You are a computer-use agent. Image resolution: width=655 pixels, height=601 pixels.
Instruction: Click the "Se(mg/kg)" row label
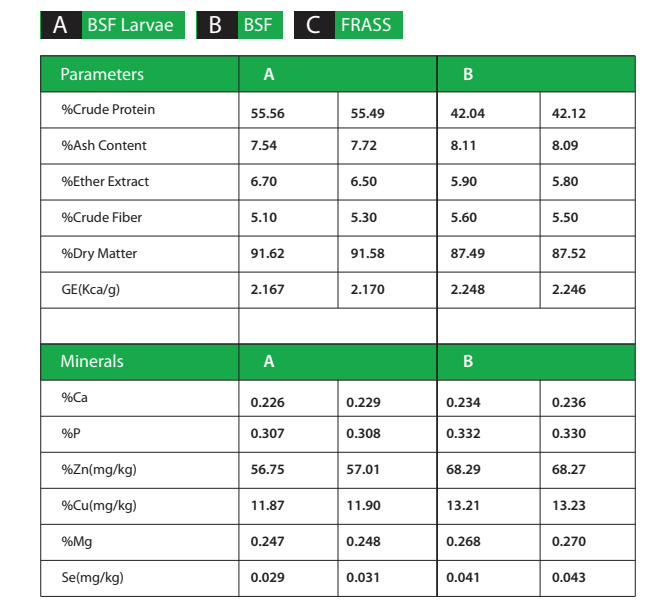click(x=90, y=577)
